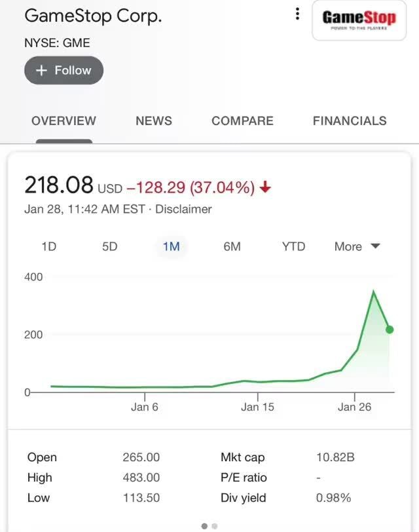Open the three-dot overflow menu
The width and height of the screenshot is (419, 532).
pos(298,13)
